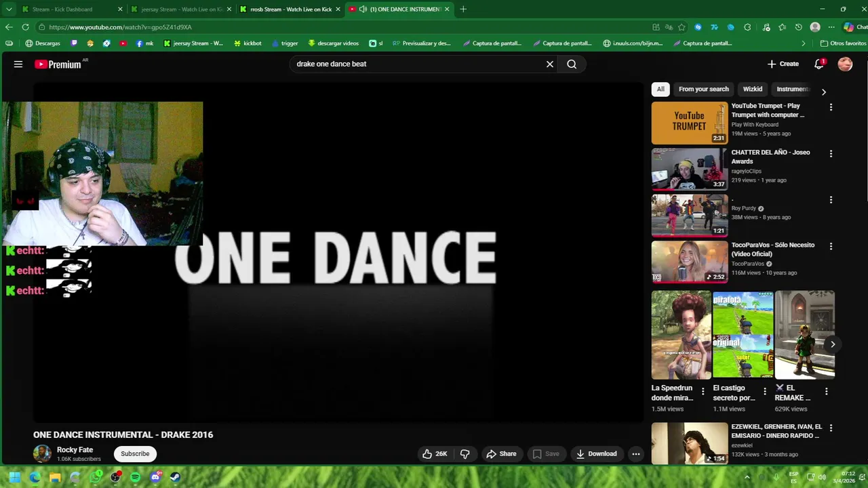The width and height of the screenshot is (868, 488).
Task: Open the YouTube Trumpet video thumbnail
Action: coord(690,123)
